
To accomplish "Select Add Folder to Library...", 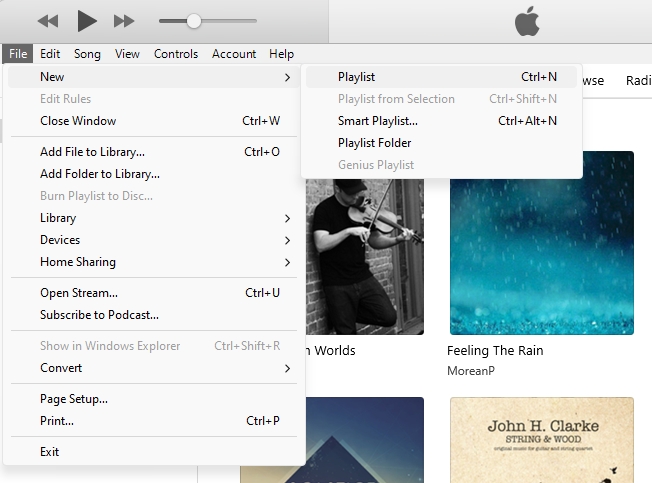I will (153, 174).
